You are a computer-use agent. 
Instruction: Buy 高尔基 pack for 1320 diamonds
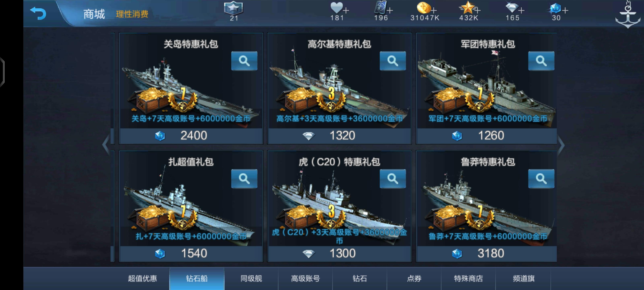(339, 136)
